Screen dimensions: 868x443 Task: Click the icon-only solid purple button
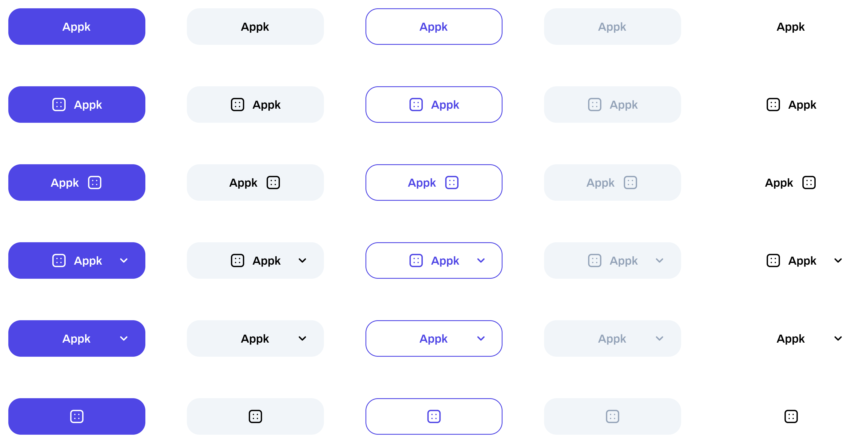pos(77,416)
